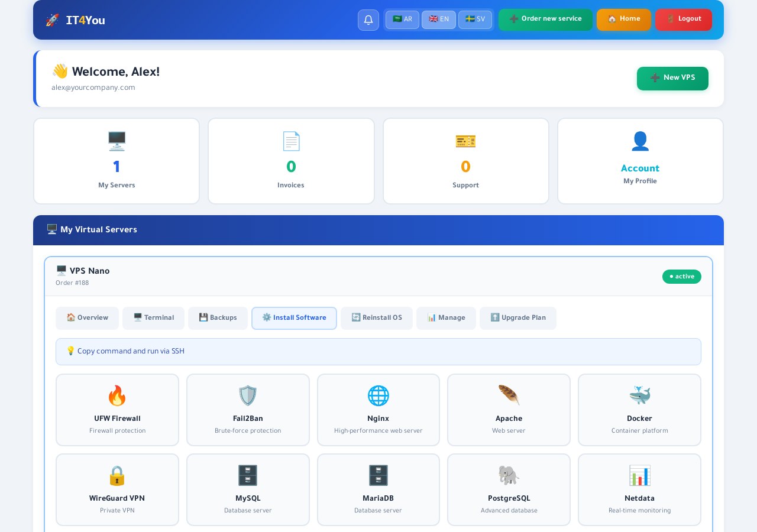
Task: Click 'Container platform' description
Action: [x=640, y=431]
